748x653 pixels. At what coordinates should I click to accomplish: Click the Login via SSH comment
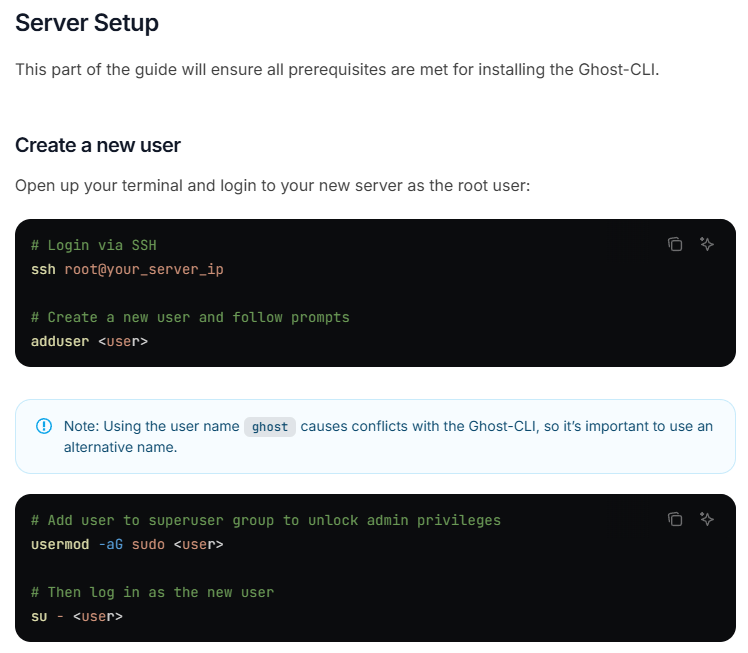94,245
